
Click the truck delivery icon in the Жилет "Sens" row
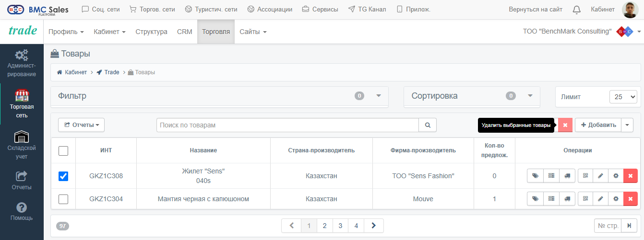pos(567,176)
